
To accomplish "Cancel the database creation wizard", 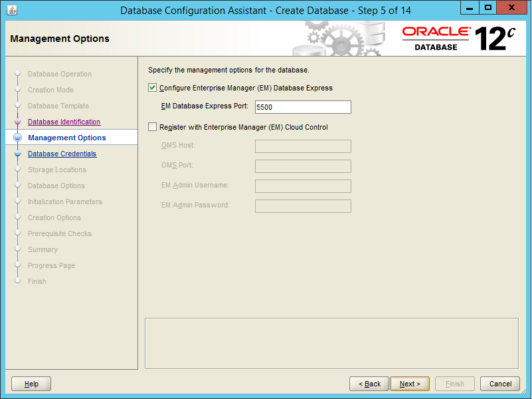I will coord(500,384).
